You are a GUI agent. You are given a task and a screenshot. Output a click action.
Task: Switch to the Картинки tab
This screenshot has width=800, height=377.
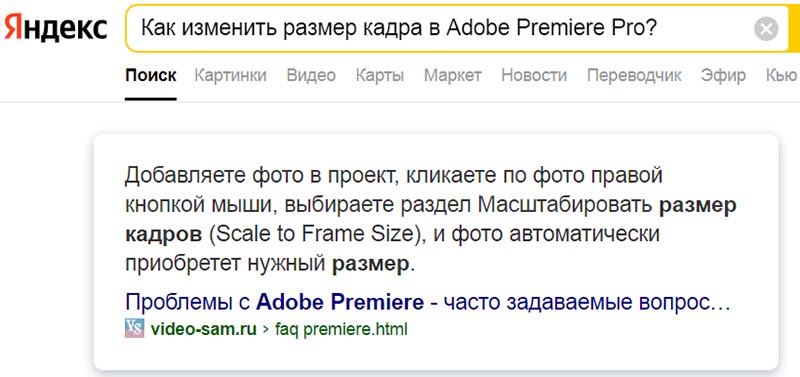pyautogui.click(x=231, y=76)
